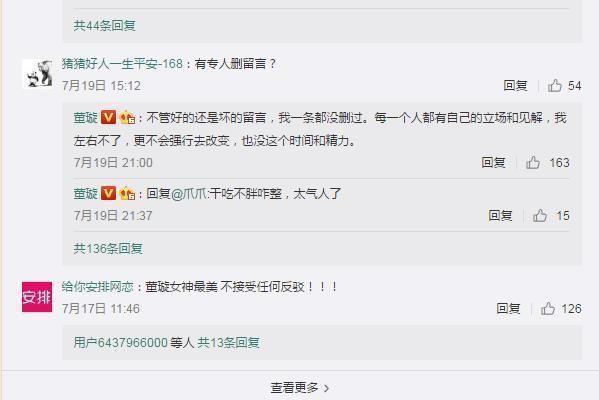
Task: Like 董璇's reply with 15 likes
Action: [540, 215]
